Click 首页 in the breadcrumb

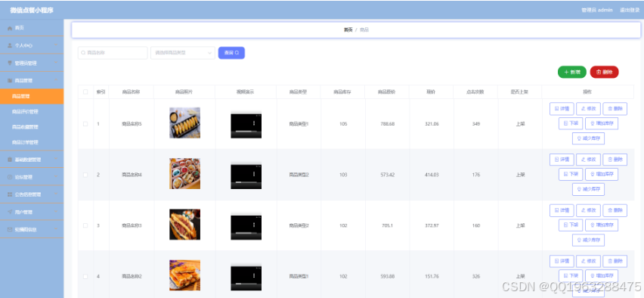tap(348, 30)
